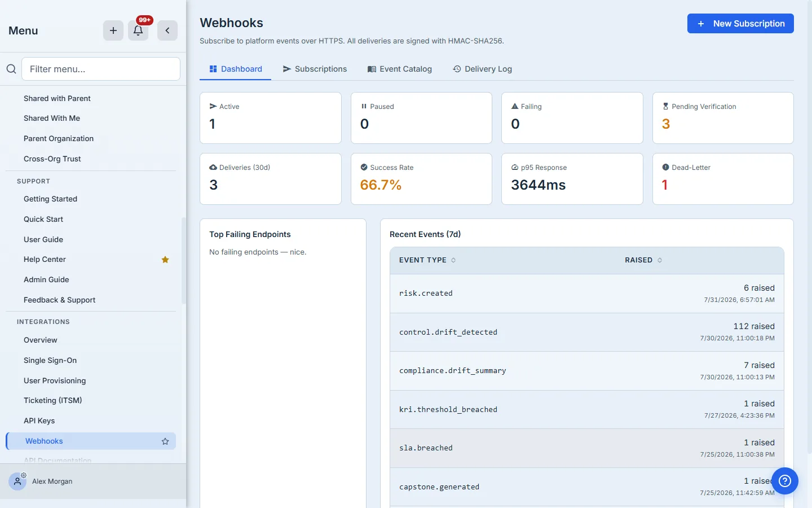Click the Failing subscriptions card
812x508 pixels.
[x=572, y=118]
